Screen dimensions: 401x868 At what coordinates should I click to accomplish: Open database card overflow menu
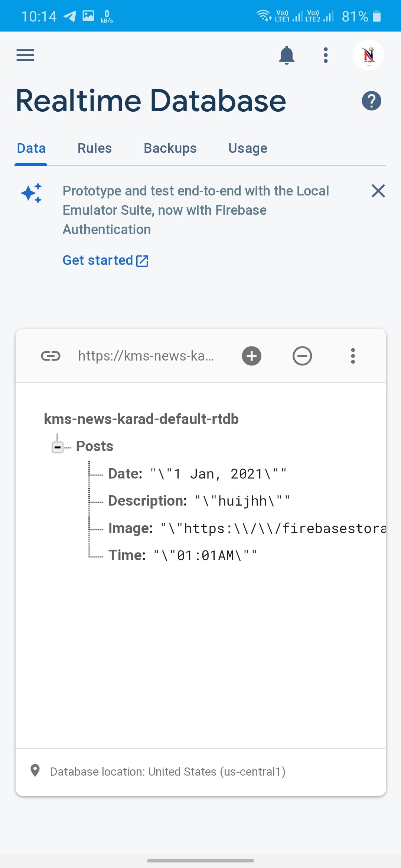click(x=353, y=356)
